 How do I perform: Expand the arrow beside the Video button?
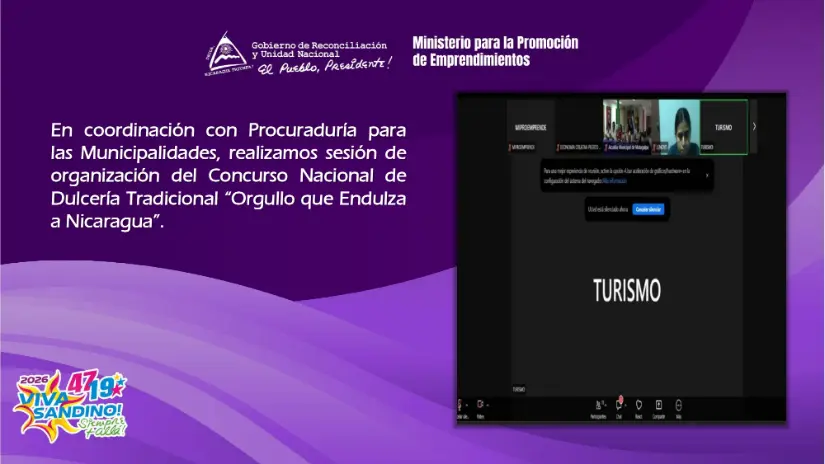[488, 405]
